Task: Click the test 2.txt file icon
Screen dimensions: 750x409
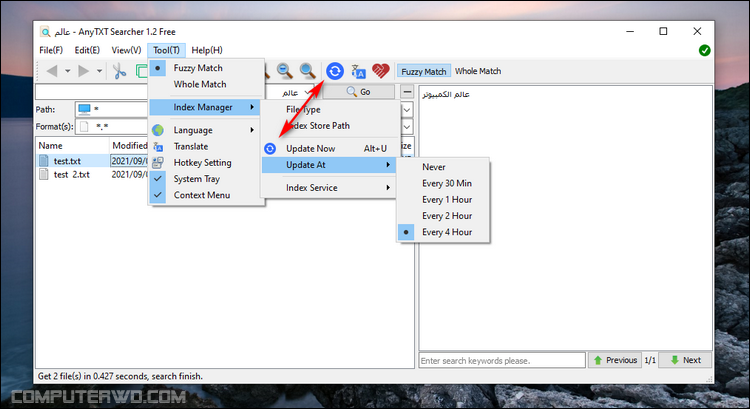Action: pyautogui.click(x=44, y=174)
